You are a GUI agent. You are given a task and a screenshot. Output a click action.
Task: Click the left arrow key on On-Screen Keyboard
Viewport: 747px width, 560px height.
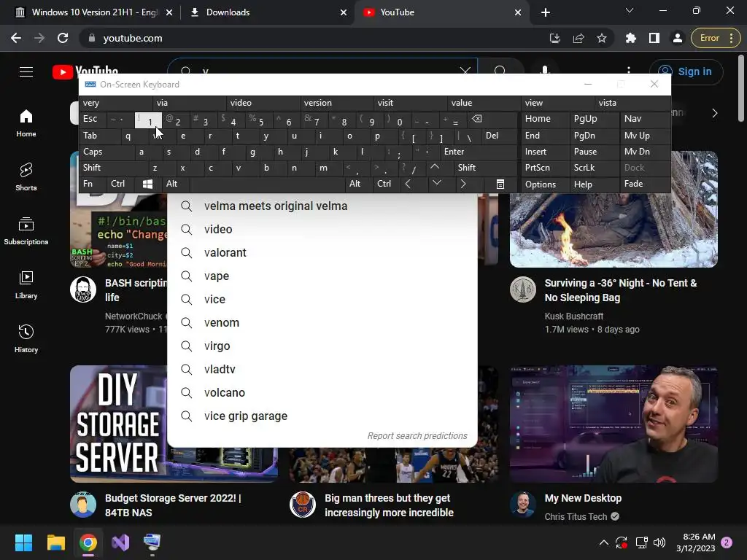coord(408,184)
